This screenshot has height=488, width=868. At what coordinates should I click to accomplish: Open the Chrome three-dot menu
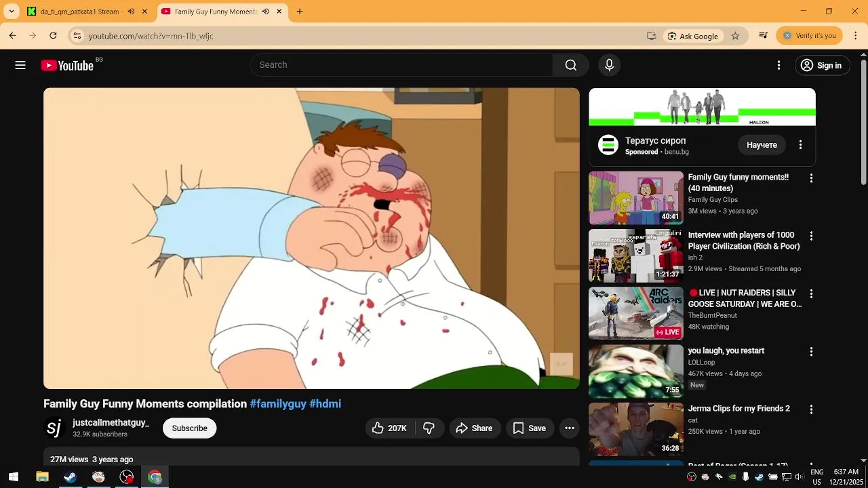[x=856, y=36]
